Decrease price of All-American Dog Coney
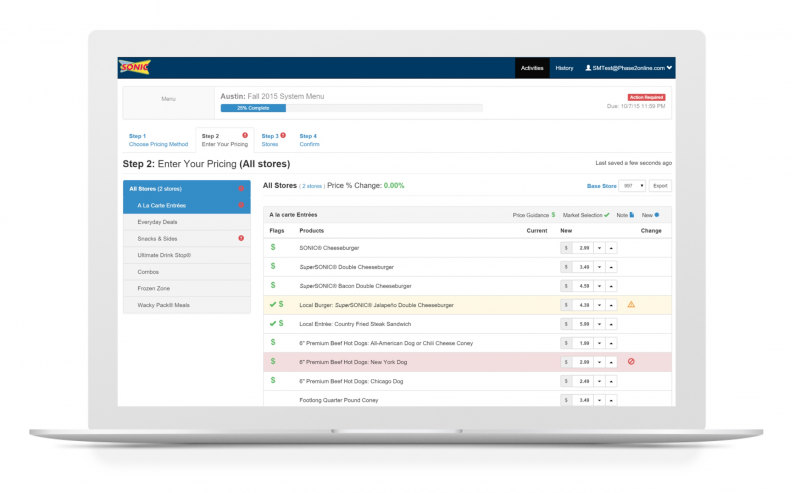Viewport: 800px width, 493px height. click(599, 343)
